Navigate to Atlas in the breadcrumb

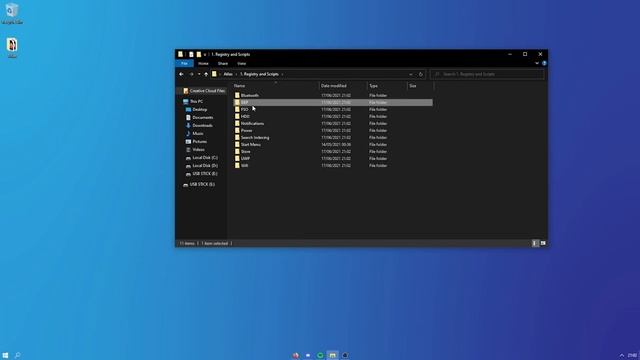[x=228, y=74]
